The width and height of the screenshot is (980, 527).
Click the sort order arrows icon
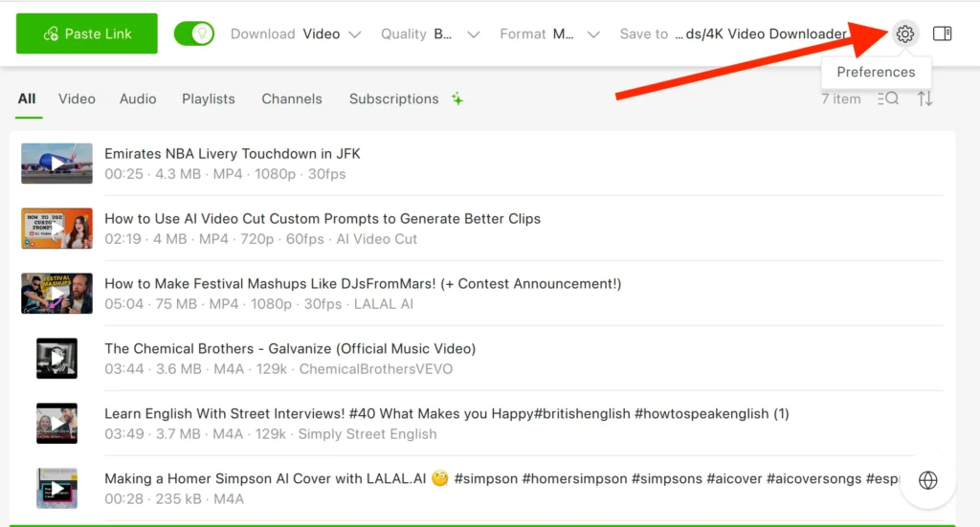coord(925,99)
